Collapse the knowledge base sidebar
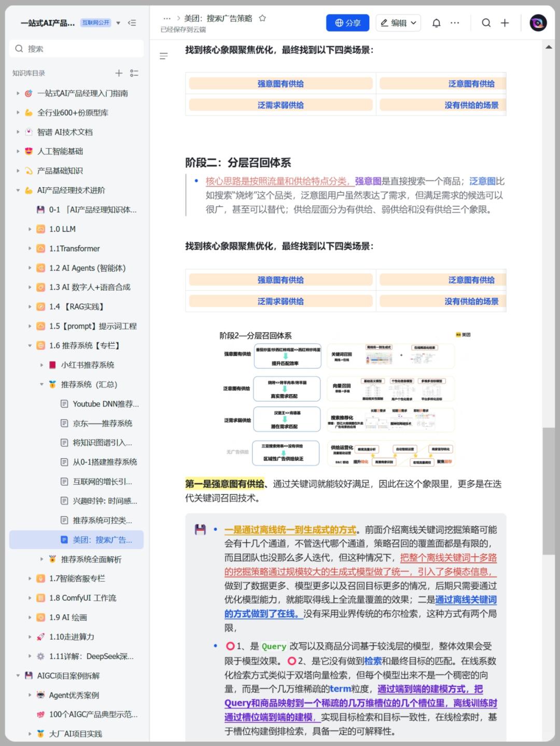The image size is (560, 746). click(x=132, y=23)
